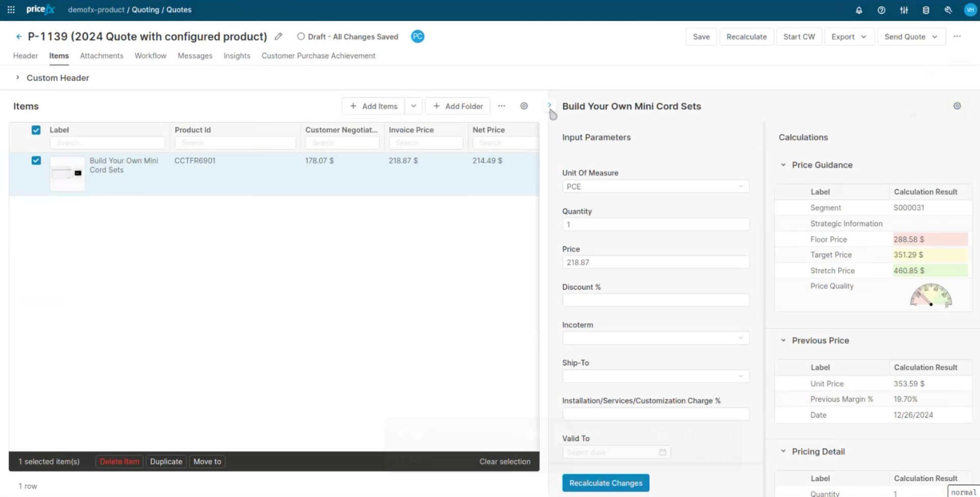This screenshot has width=980, height=497.
Task: Open the help question mark icon
Action: (x=881, y=10)
